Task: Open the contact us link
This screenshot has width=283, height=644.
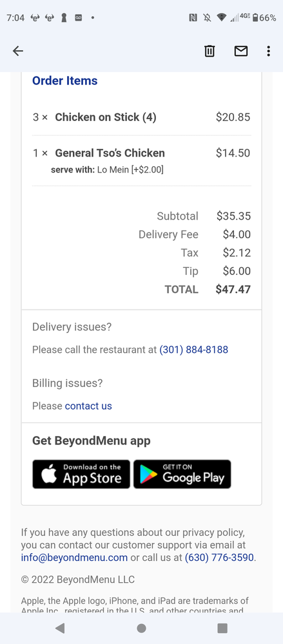Action: coord(88,406)
